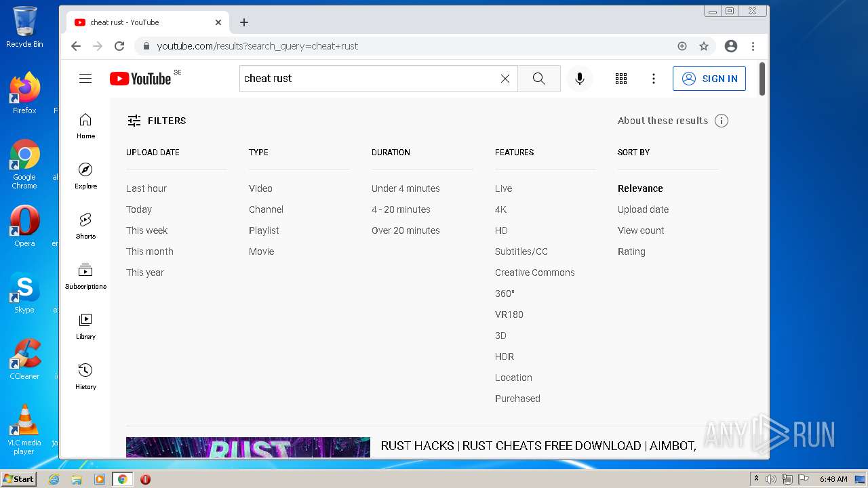Reload the page in Chrome
Screen dimensions: 868x488
[x=119, y=46]
